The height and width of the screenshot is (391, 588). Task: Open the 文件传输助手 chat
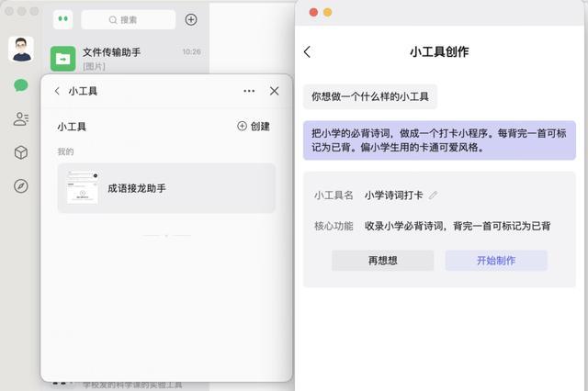point(126,59)
